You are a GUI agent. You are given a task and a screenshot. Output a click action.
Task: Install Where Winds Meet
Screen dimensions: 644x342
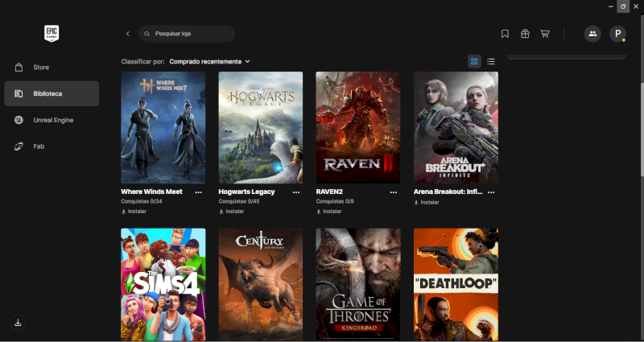pos(134,212)
